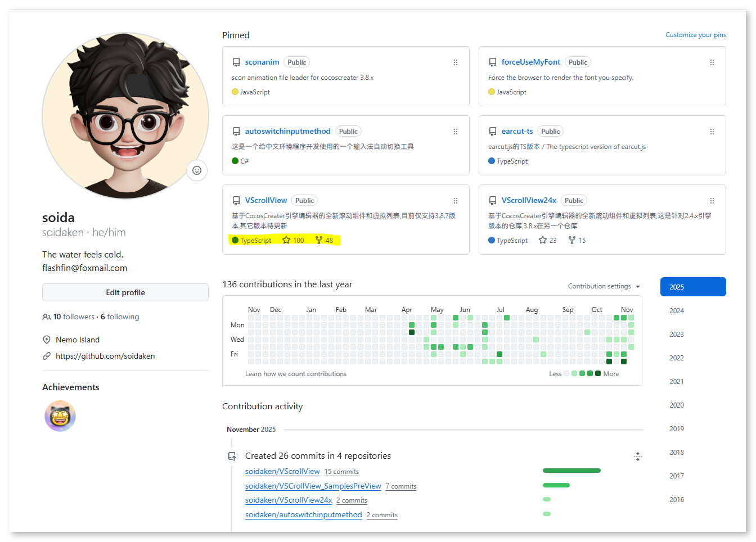
Task: Click the flashfin@foxmail.com bio text
Action: click(x=85, y=268)
